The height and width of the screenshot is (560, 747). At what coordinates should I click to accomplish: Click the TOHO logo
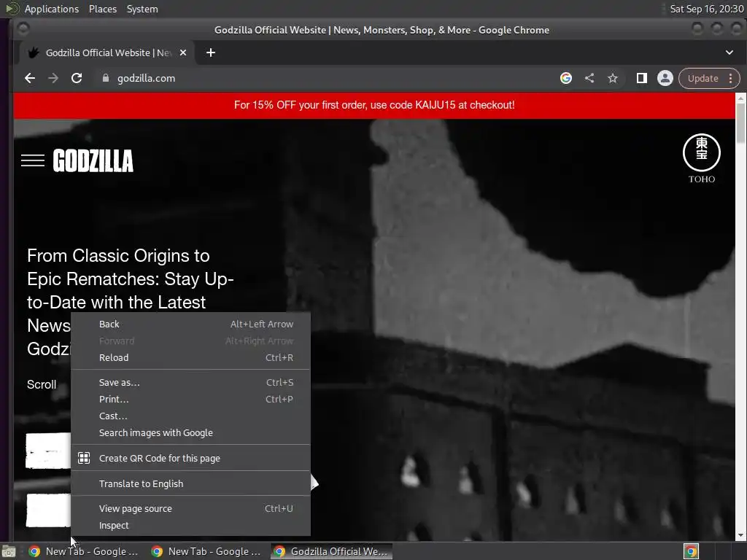click(x=702, y=158)
